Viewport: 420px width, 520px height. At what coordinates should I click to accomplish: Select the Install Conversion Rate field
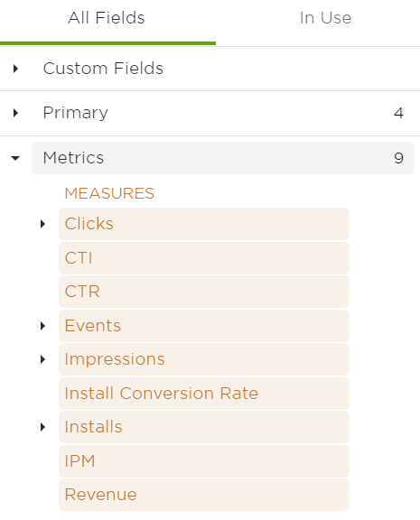(x=204, y=394)
